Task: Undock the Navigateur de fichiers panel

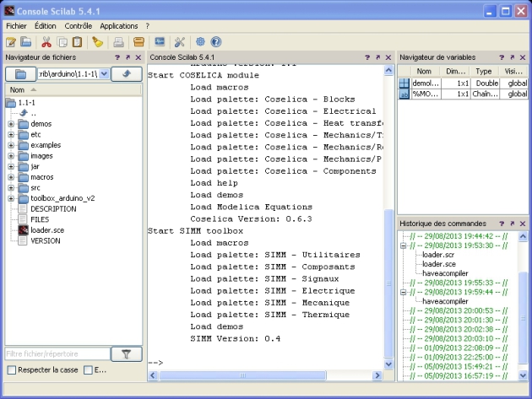Action: pyautogui.click(x=128, y=57)
